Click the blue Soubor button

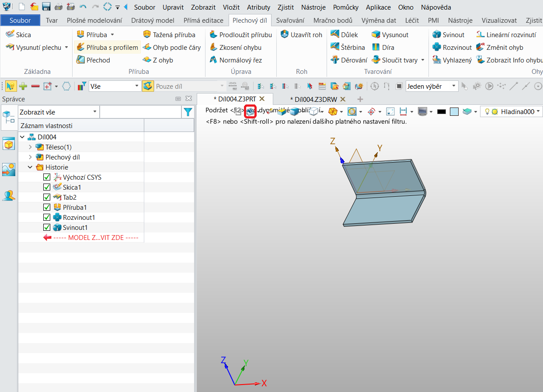pyautogui.click(x=20, y=21)
